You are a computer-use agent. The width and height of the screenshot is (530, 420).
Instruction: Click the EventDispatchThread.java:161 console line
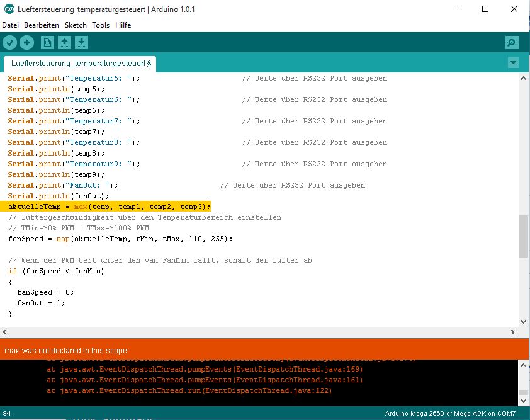pos(205,380)
